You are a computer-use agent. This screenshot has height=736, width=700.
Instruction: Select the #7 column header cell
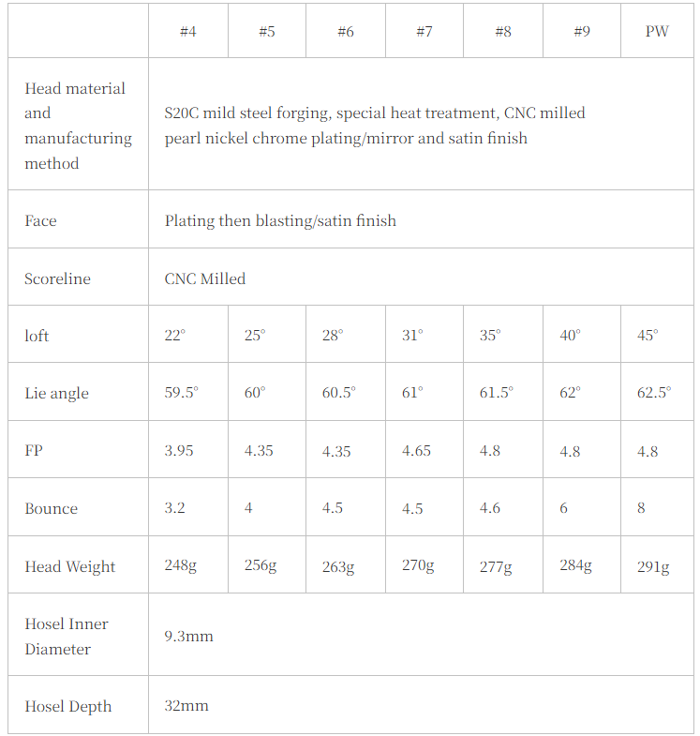point(424,31)
